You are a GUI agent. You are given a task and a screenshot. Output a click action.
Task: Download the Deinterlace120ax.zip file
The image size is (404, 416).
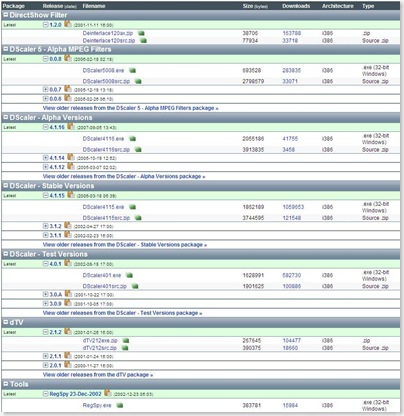(108, 33)
